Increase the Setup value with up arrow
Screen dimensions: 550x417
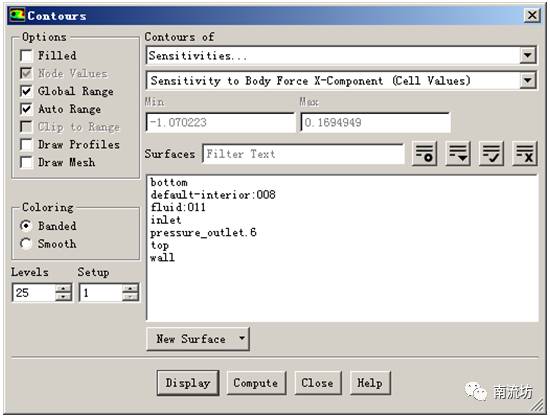130,288
